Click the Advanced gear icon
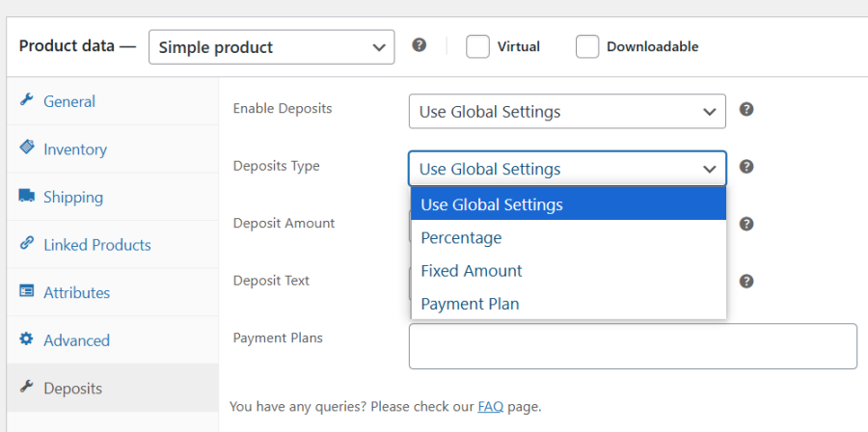This screenshot has width=868, height=432. (27, 339)
